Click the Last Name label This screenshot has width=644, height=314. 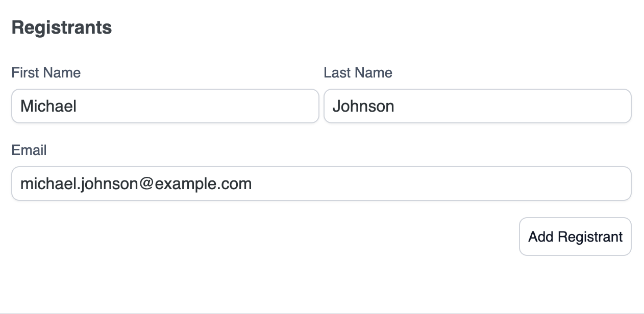[358, 73]
